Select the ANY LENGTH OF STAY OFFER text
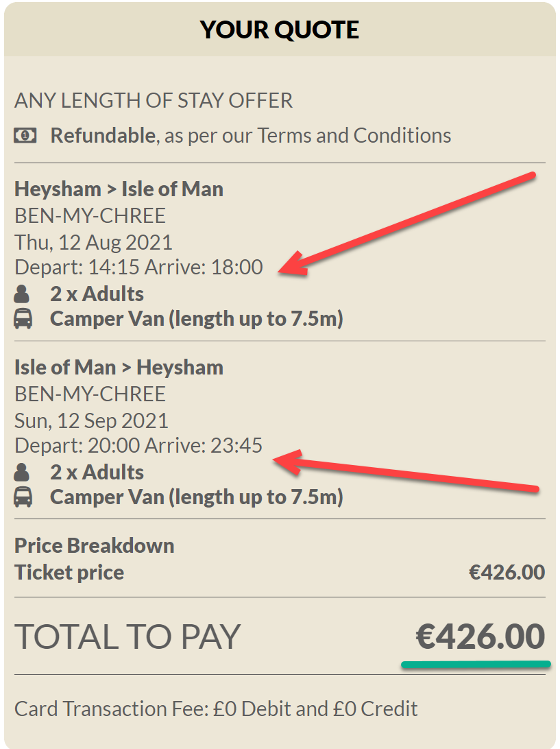 (154, 101)
